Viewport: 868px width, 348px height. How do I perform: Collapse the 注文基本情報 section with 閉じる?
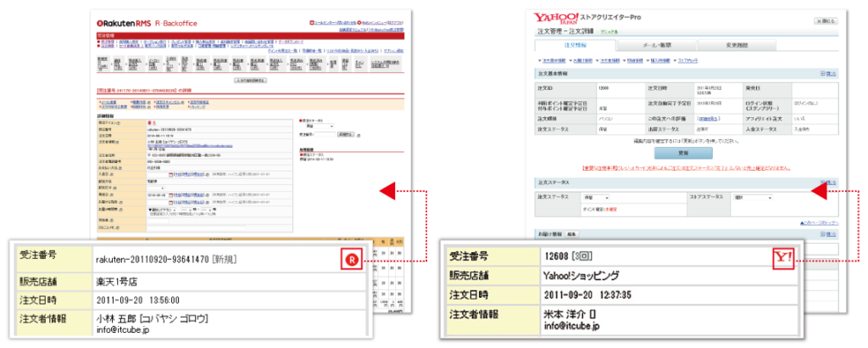coord(828,74)
